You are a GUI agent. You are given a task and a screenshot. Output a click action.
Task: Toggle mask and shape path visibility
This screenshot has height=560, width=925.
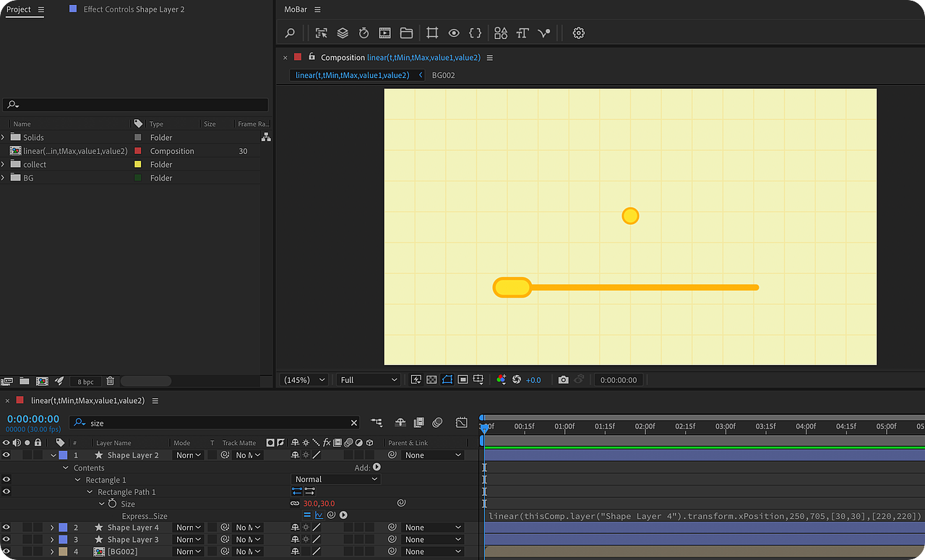pyautogui.click(x=447, y=379)
